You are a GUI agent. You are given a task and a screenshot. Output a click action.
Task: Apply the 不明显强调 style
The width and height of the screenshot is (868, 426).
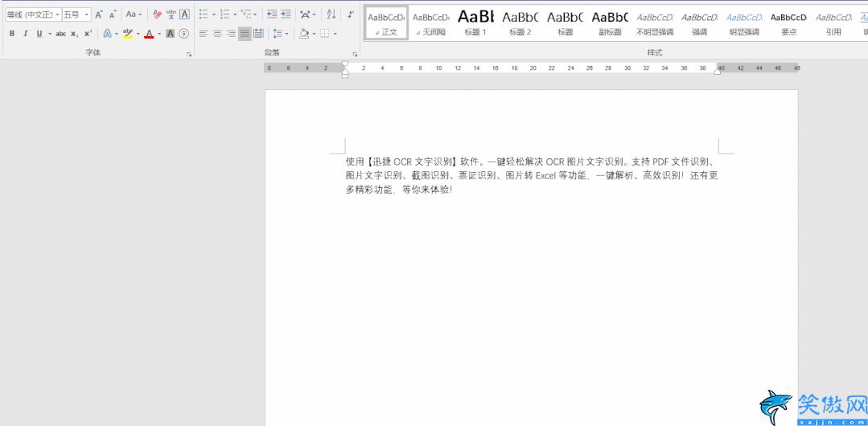[655, 23]
